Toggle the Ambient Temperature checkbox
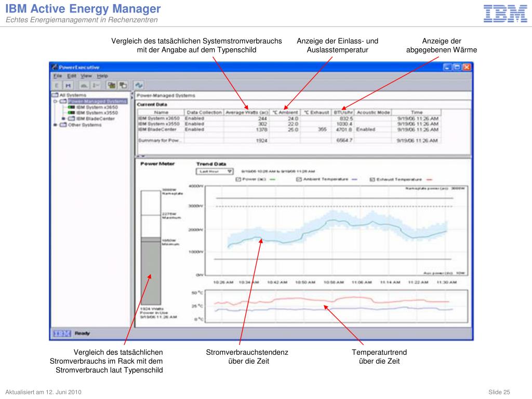532x399 pixels. point(299,179)
